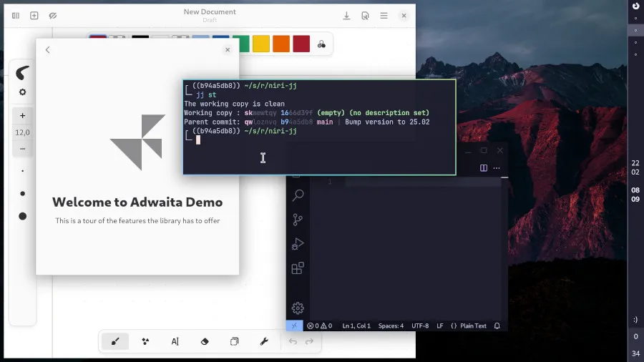Select the Selection tool
The height and width of the screenshot is (362, 644).
234,342
